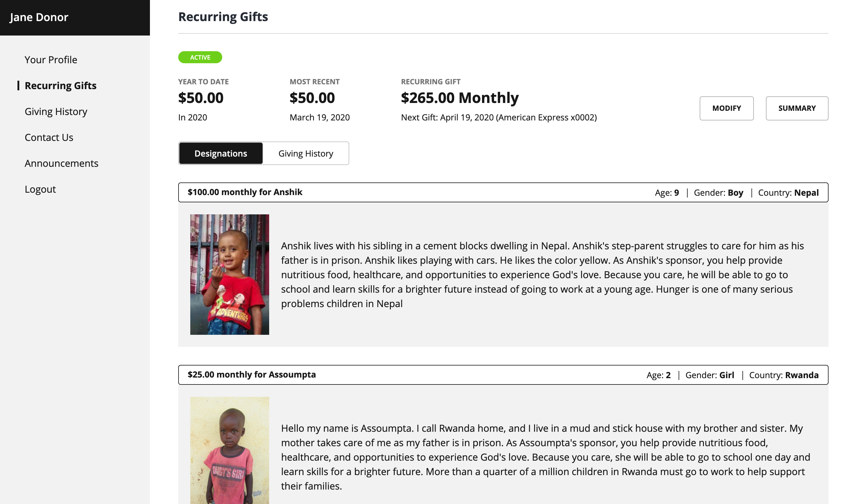Click Assoumpta's photo thumbnail
This screenshot has height=504, width=846.
(230, 450)
